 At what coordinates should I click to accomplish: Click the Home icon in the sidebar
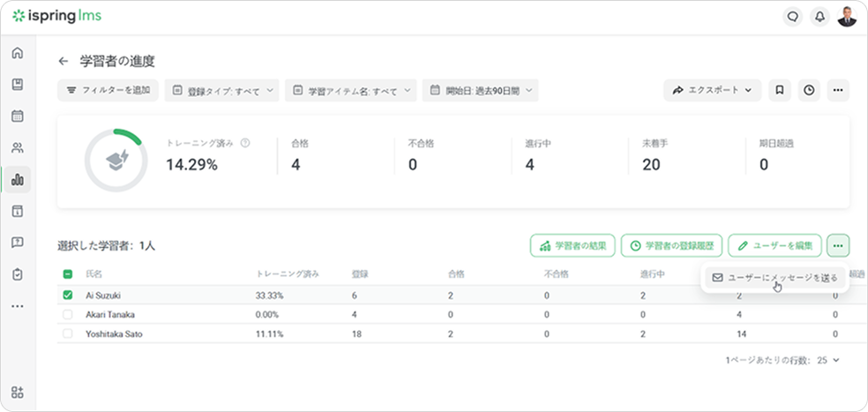17,53
